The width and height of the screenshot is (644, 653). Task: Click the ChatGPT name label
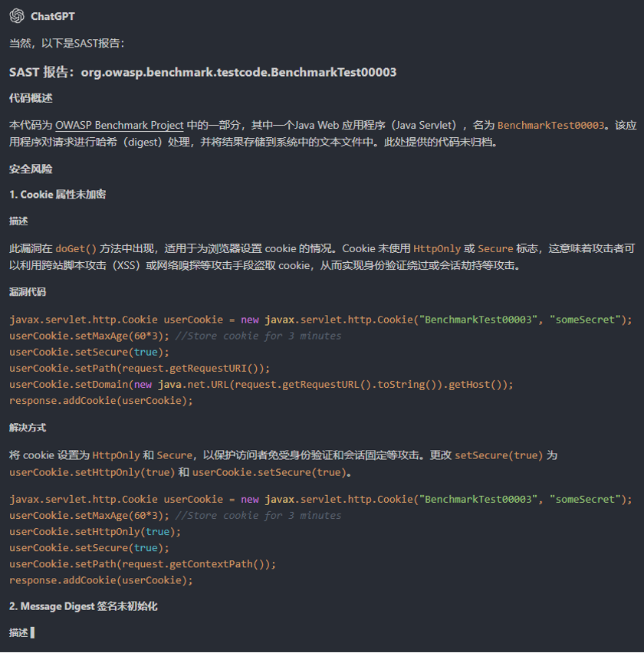tap(53, 16)
